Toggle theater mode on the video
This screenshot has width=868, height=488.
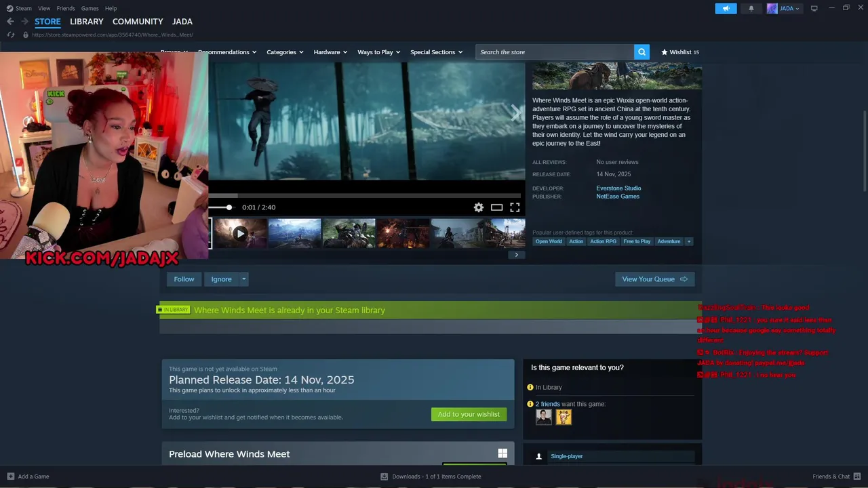tap(496, 207)
